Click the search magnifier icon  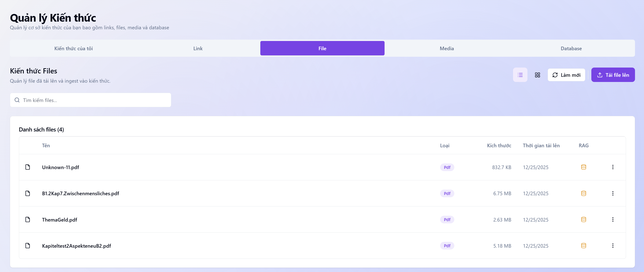[x=17, y=100]
